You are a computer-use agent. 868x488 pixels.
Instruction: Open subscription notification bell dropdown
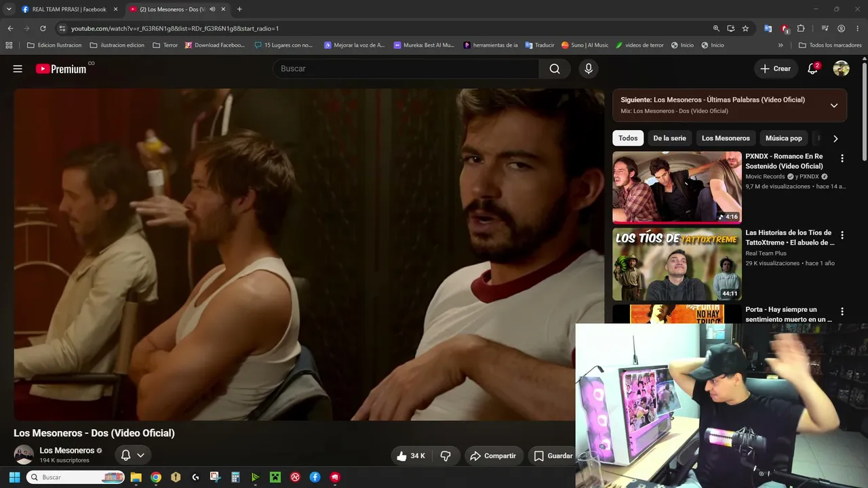click(133, 455)
